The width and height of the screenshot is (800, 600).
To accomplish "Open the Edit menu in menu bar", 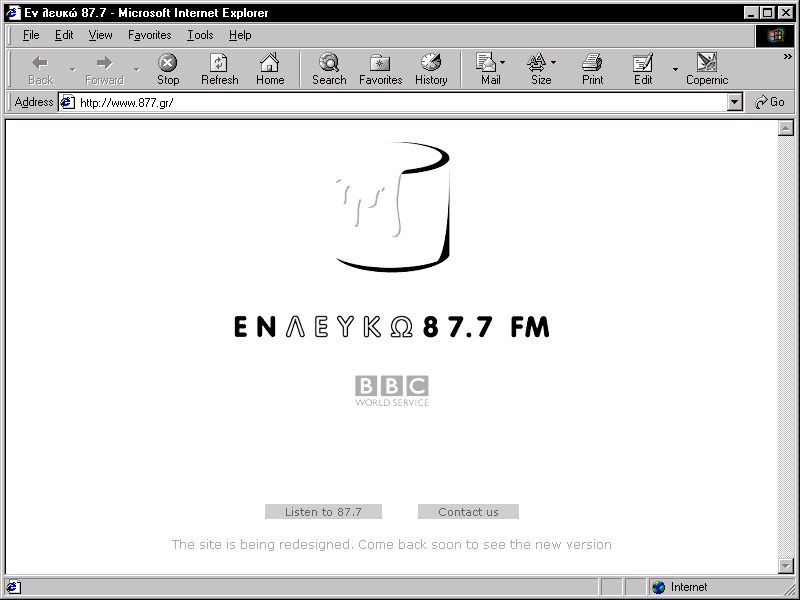I will (64, 35).
